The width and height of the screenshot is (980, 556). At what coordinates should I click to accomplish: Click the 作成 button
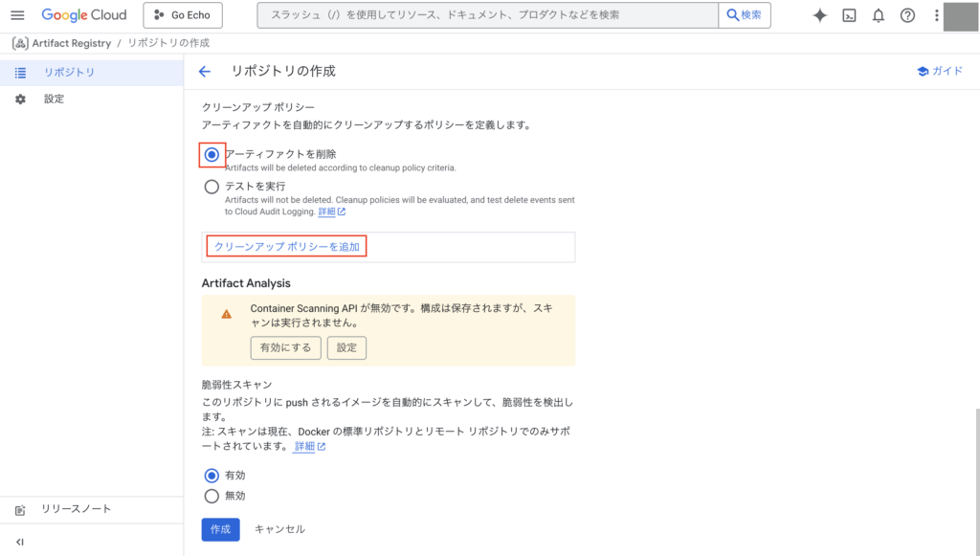click(220, 529)
